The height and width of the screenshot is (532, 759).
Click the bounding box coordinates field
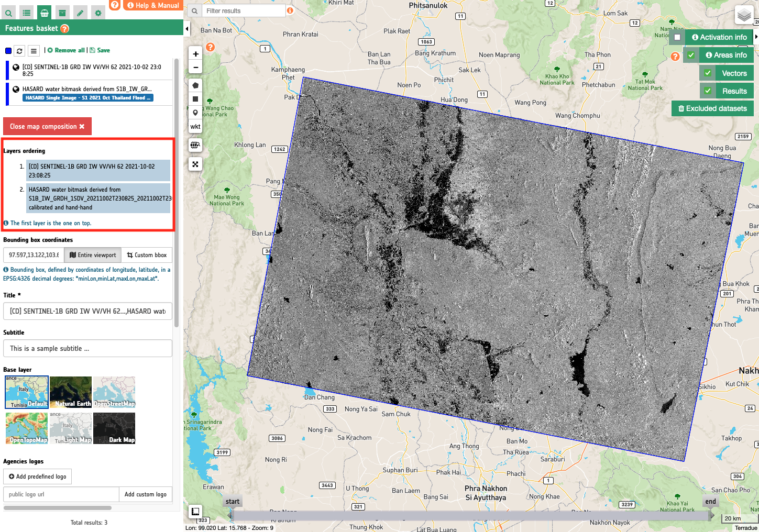click(34, 255)
